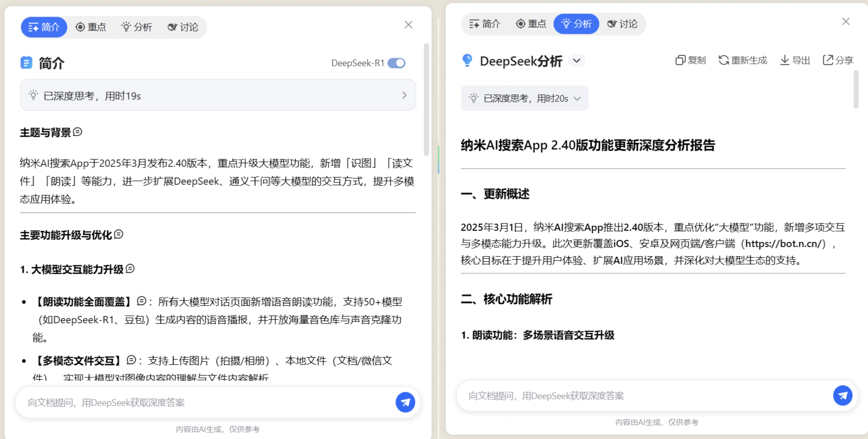Send question in left panel input
Image resolution: width=868 pixels, height=439 pixels.
tap(405, 402)
